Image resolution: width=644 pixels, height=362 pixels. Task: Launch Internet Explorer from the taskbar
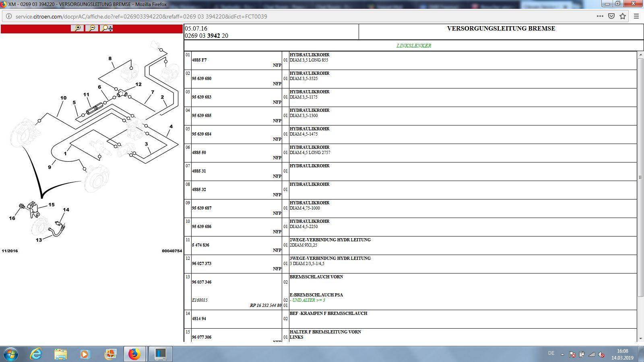point(36,354)
